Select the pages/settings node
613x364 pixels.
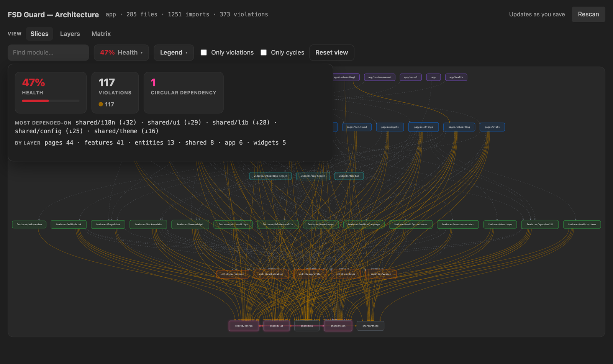(x=423, y=127)
